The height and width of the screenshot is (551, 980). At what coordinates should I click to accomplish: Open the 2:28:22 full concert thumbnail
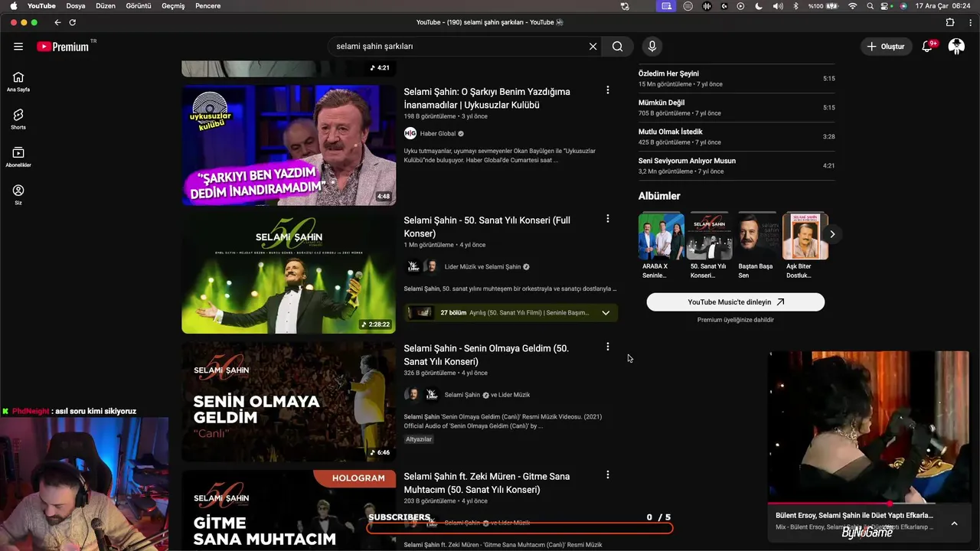coord(289,273)
